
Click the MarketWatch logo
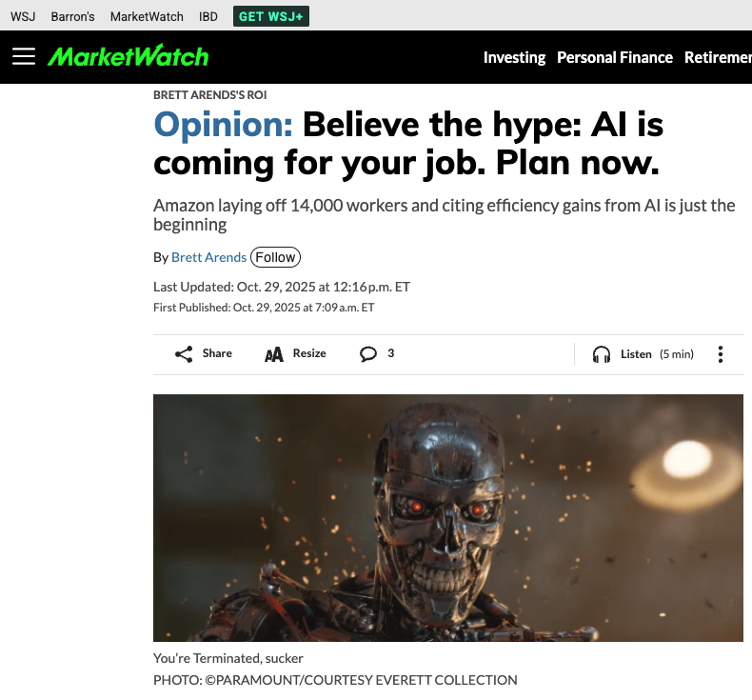point(129,56)
